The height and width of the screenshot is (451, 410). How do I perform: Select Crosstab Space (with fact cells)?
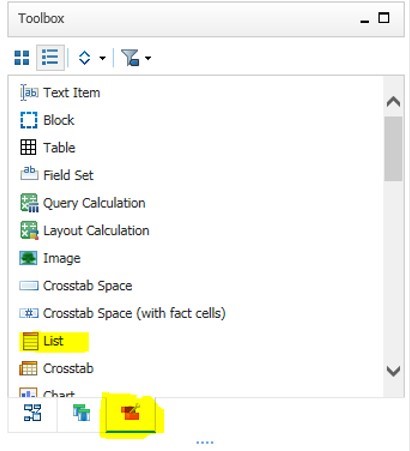[122, 313]
